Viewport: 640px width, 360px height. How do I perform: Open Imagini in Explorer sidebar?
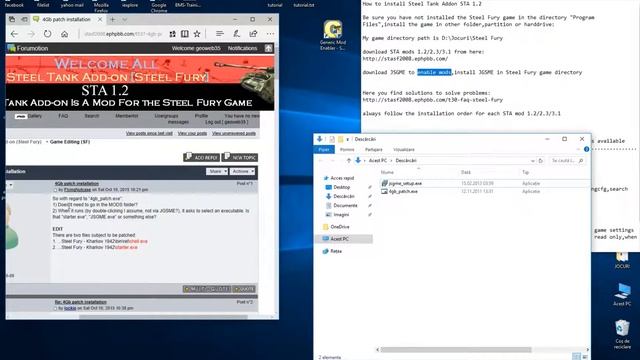tap(341, 215)
